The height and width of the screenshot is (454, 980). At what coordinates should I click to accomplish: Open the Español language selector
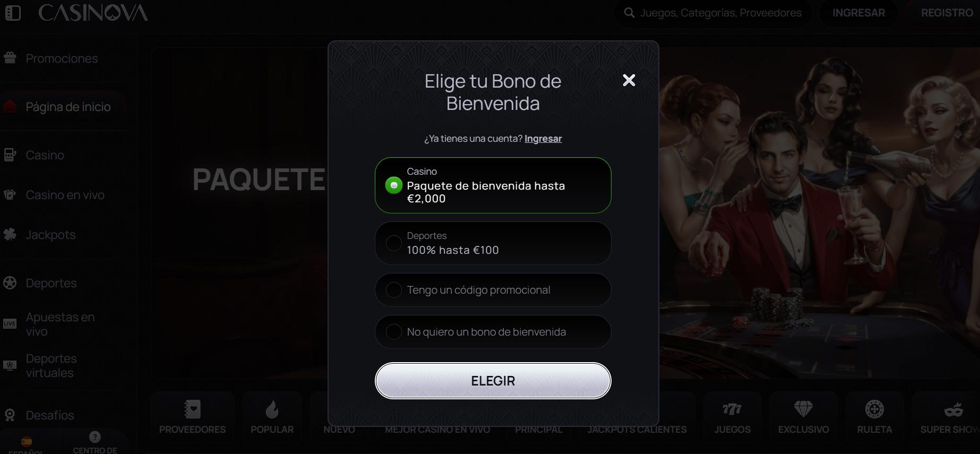pos(26,445)
